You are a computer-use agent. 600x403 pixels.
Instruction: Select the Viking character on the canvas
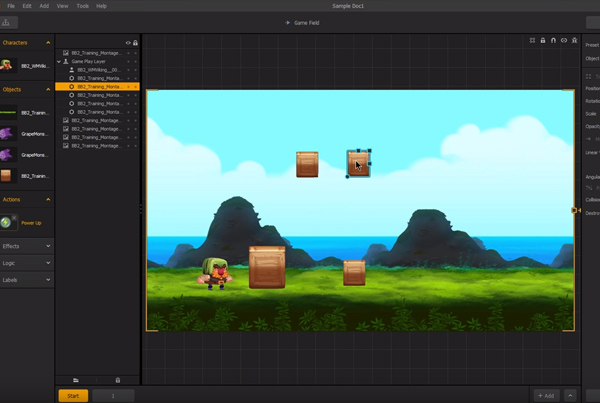[215, 274]
